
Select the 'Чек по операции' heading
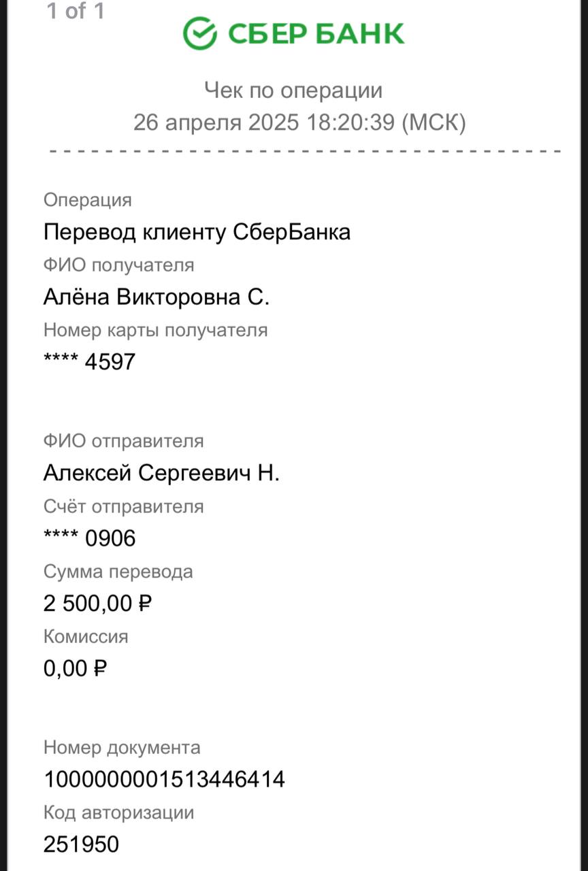[x=294, y=90]
